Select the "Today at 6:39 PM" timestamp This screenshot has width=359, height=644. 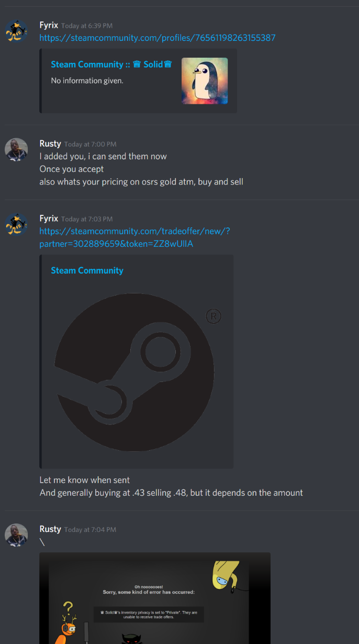point(87,26)
